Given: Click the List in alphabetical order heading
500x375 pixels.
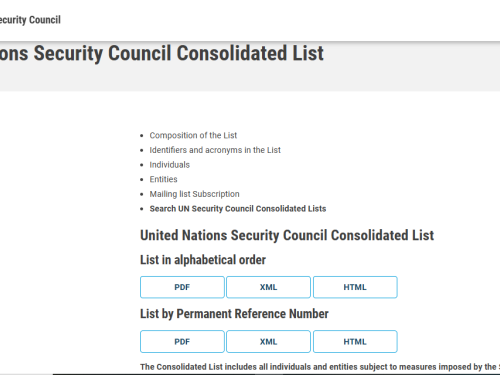Looking at the screenshot, I should tap(203, 260).
